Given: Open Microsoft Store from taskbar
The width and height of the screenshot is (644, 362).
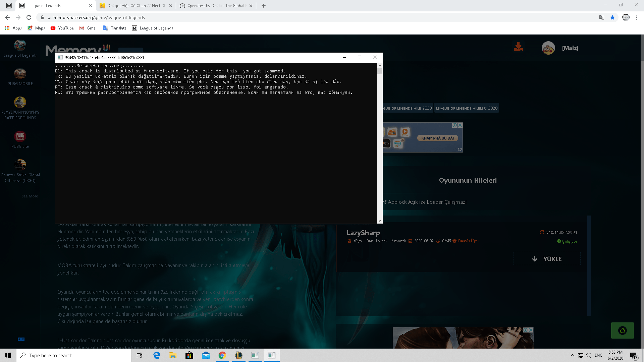Looking at the screenshot, I should pos(190,355).
